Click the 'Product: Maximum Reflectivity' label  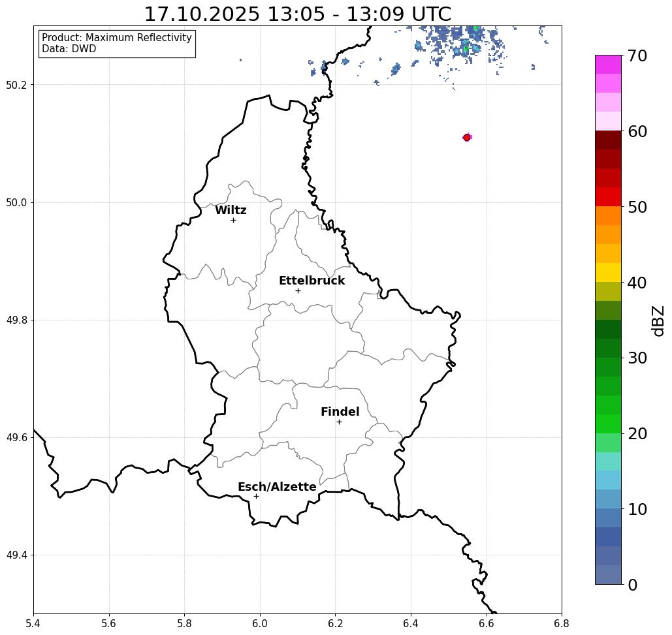[x=116, y=38]
